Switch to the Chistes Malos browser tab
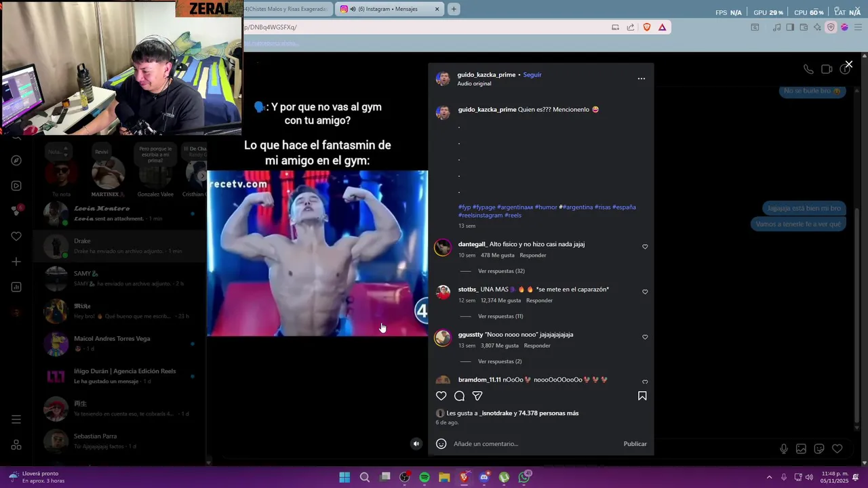The height and width of the screenshot is (488, 868). [288, 9]
